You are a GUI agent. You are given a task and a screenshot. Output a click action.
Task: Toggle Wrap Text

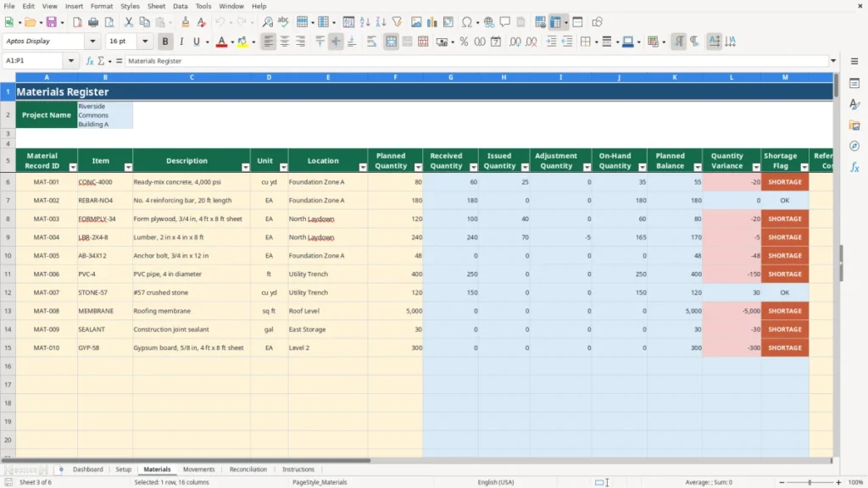pyautogui.click(x=371, y=42)
